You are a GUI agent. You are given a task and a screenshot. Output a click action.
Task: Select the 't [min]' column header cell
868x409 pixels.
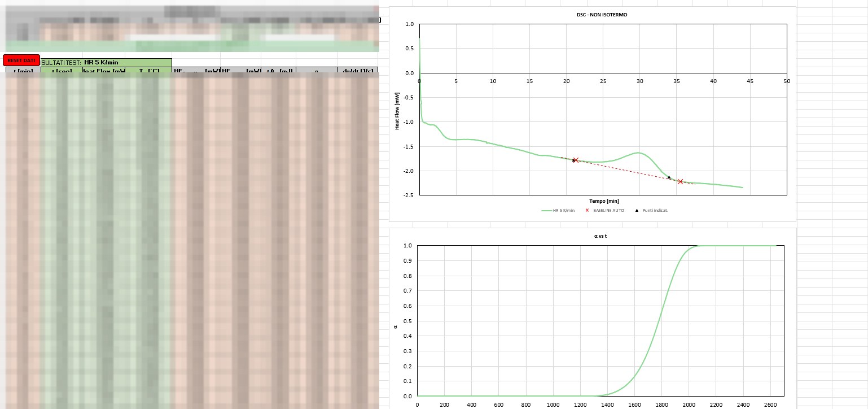[x=23, y=71]
